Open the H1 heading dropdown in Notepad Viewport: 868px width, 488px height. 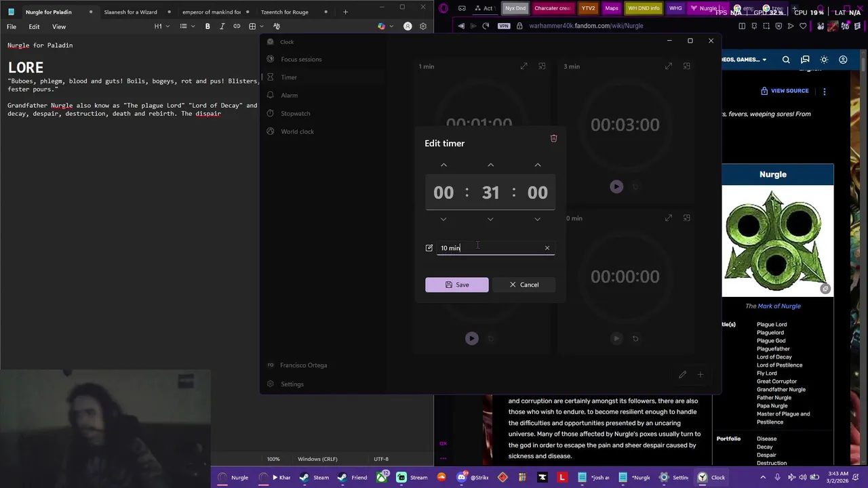click(x=162, y=26)
